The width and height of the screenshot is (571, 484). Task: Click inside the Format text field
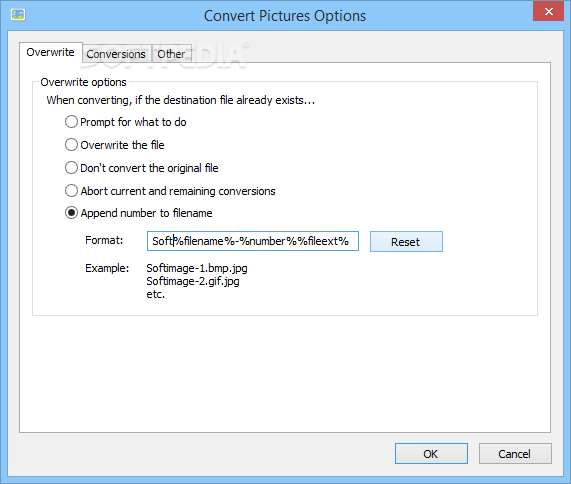point(253,241)
